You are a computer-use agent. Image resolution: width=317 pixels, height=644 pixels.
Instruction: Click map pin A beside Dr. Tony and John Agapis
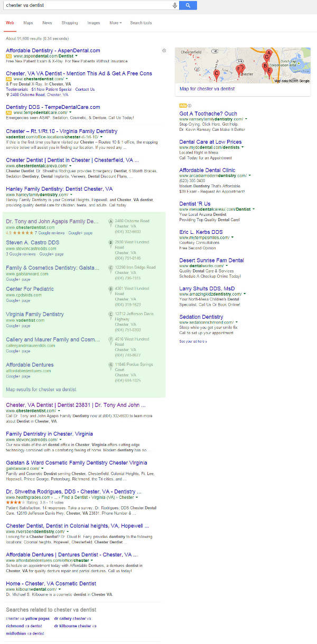tap(110, 223)
